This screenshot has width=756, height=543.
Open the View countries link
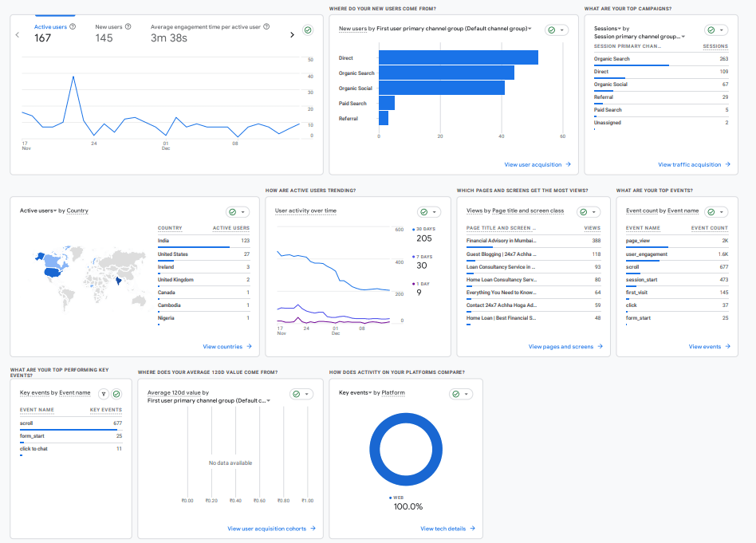pyautogui.click(x=227, y=347)
